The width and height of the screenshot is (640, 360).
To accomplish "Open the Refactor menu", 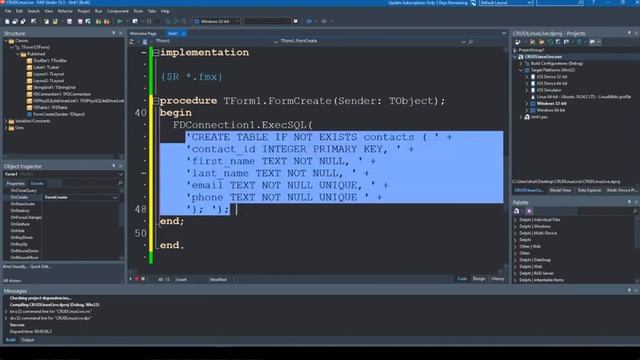I will tap(65, 11).
